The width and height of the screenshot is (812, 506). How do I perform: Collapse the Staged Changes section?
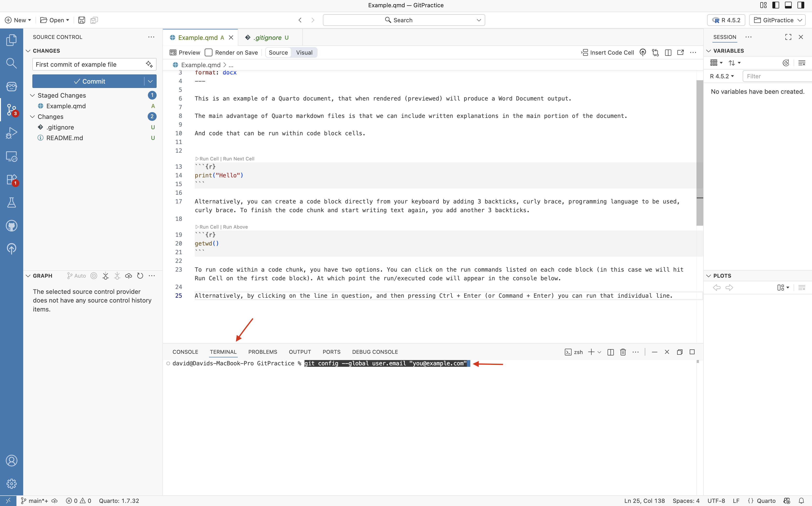[32, 95]
